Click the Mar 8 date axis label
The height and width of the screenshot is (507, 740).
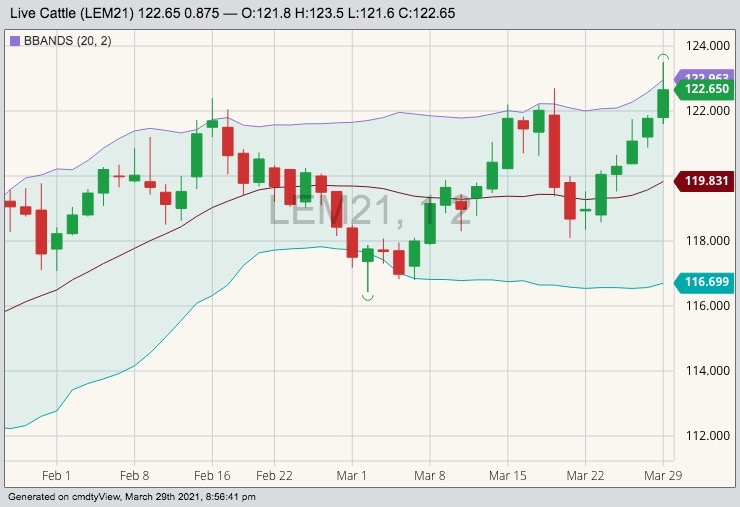[x=429, y=475]
